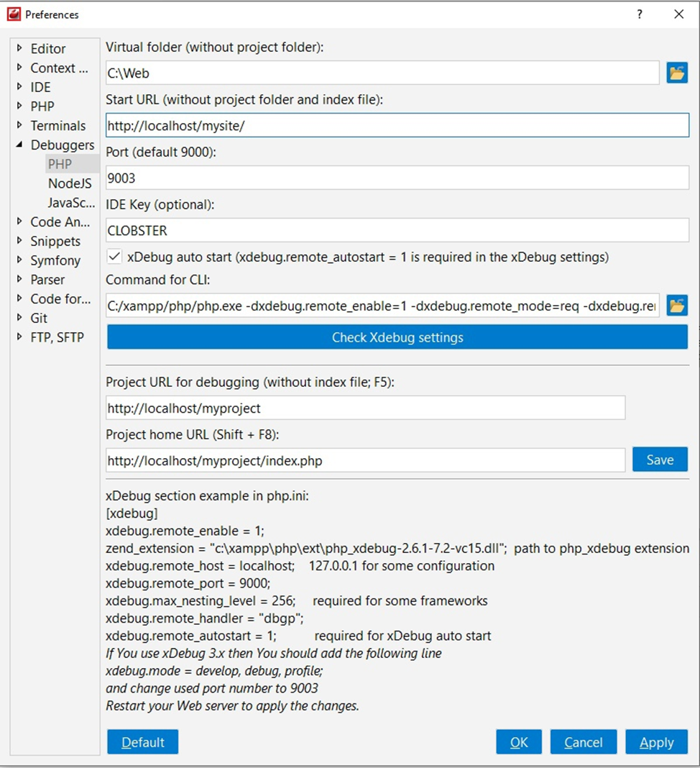Click the Check Xdebug settings button

397,337
